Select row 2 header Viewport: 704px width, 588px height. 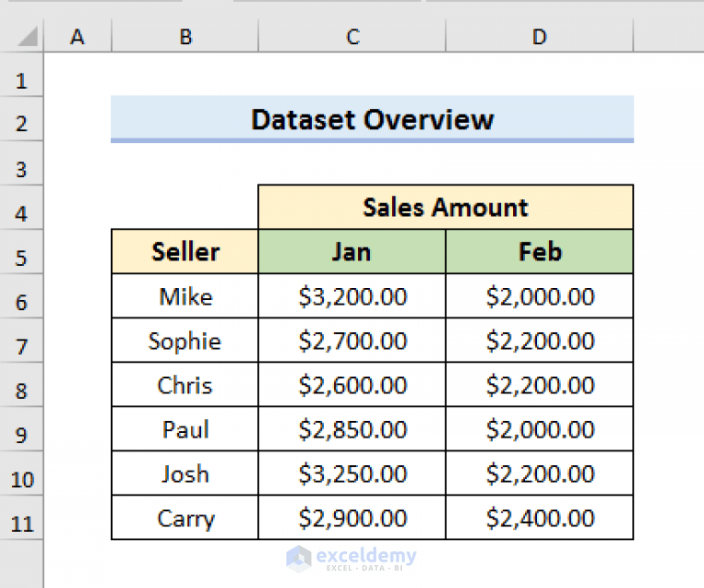tap(21, 119)
